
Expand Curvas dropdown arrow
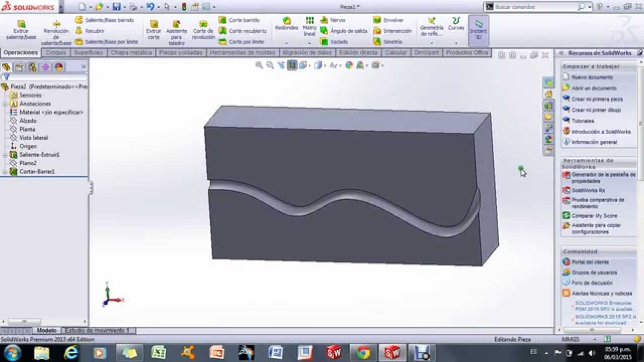click(456, 44)
